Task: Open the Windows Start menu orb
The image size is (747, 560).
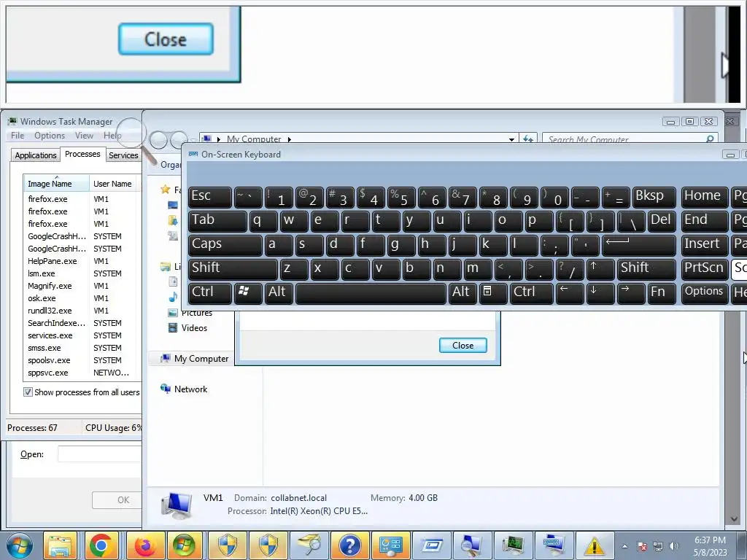Action: [x=19, y=545]
